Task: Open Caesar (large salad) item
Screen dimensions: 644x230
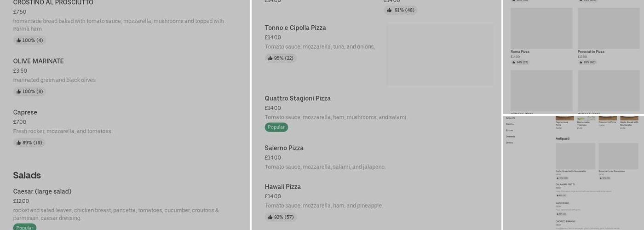Action: click(42, 191)
